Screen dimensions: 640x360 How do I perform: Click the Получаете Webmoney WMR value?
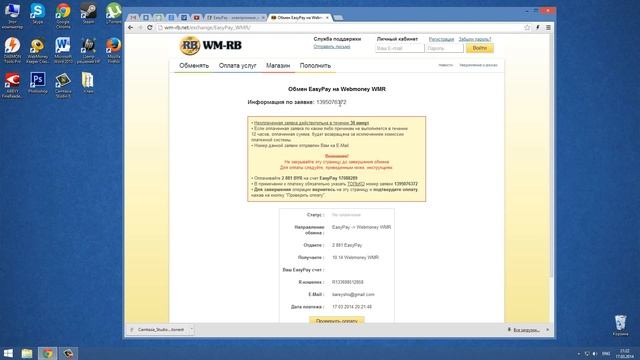(x=356, y=258)
